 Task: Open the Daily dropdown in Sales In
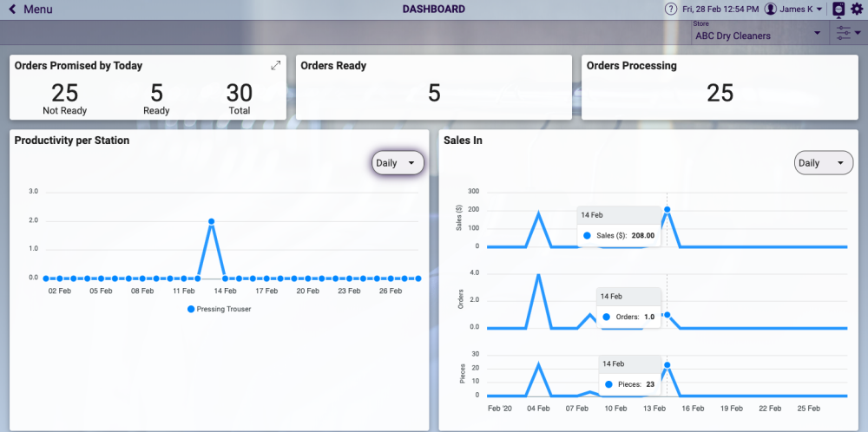point(824,163)
